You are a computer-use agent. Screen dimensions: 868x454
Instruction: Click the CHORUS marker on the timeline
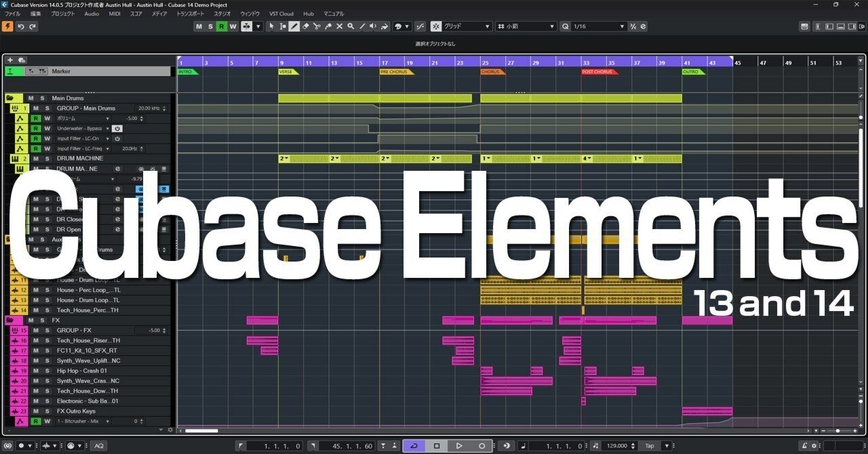[x=491, y=71]
